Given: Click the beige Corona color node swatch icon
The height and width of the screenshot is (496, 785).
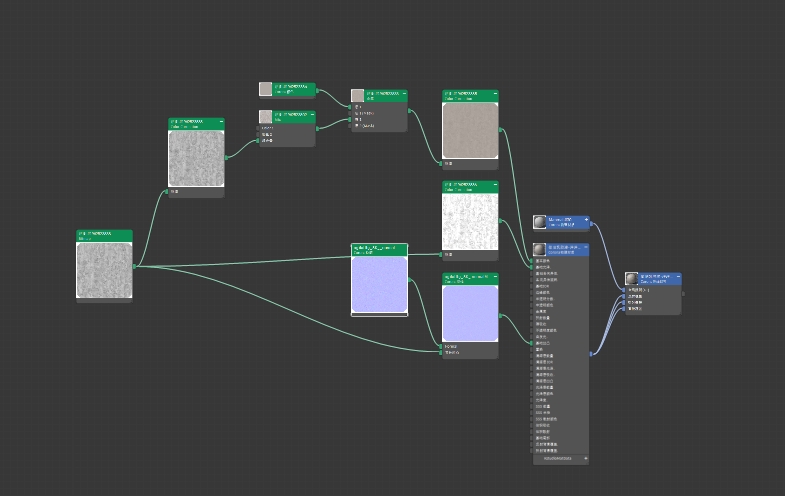Looking at the screenshot, I should [x=265, y=89].
